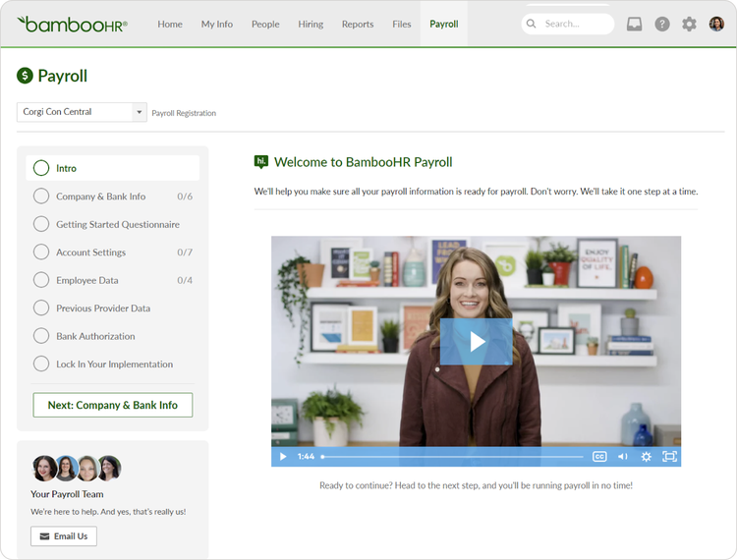This screenshot has width=737, height=560.
Task: Click the search magnifier icon
Action: click(531, 24)
